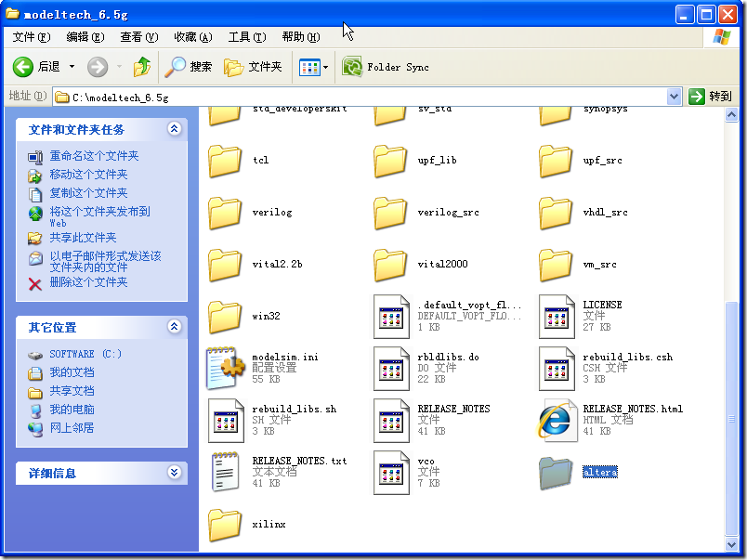747x560 pixels.
Task: Click the vertical scrollbar thumb
Action: coord(732,419)
